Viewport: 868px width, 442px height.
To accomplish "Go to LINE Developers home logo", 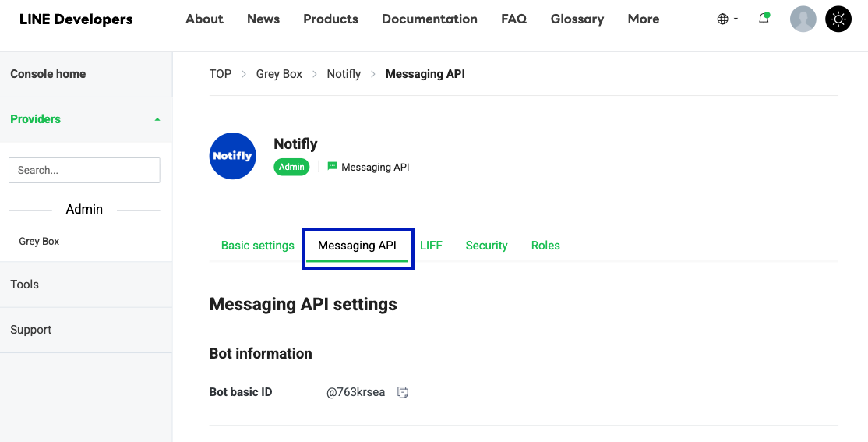I will 76,19.
